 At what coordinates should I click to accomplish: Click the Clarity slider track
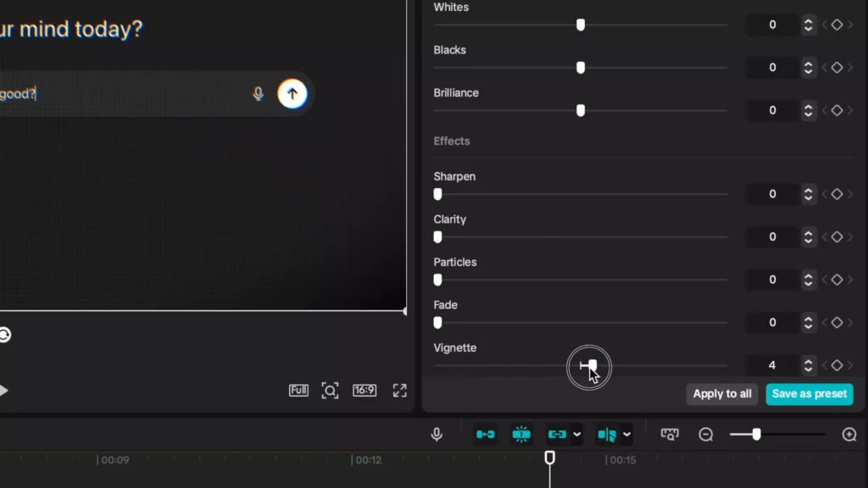[x=580, y=237]
